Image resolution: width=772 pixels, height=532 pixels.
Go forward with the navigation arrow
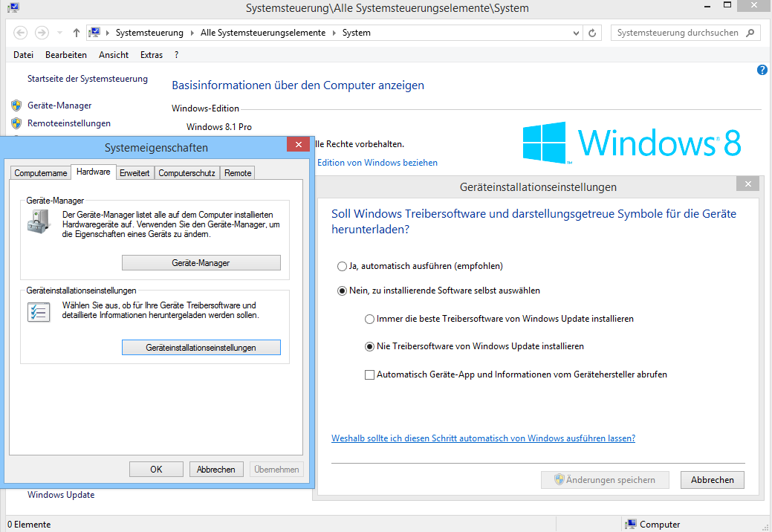tap(42, 33)
